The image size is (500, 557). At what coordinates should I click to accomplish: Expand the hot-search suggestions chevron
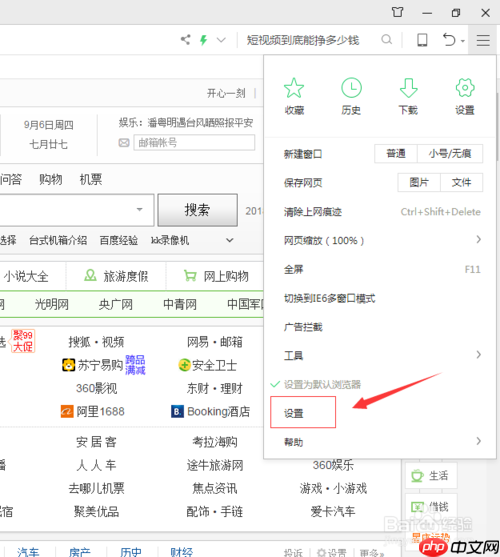click(x=230, y=240)
